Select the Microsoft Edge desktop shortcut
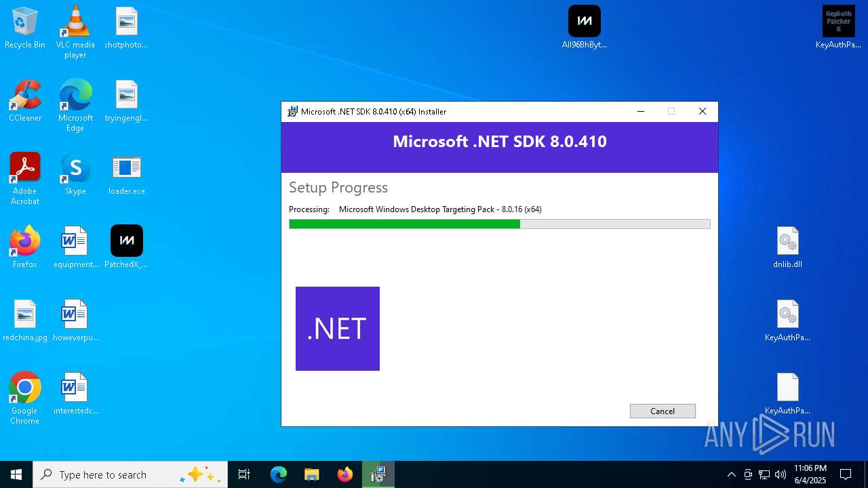 [75, 106]
